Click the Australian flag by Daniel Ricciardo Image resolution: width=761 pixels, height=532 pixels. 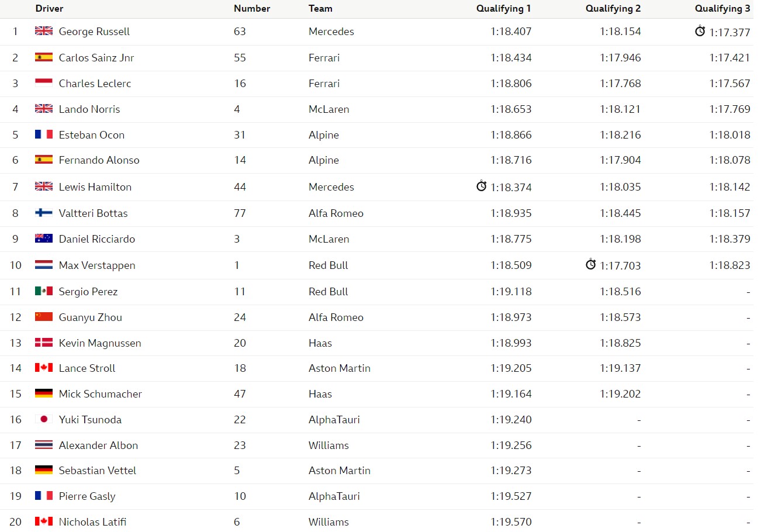pyautogui.click(x=44, y=239)
